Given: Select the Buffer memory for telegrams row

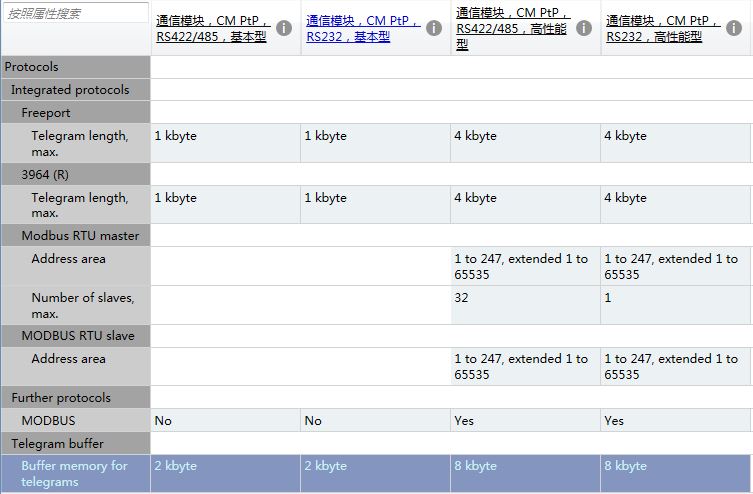Looking at the screenshot, I should [75, 473].
